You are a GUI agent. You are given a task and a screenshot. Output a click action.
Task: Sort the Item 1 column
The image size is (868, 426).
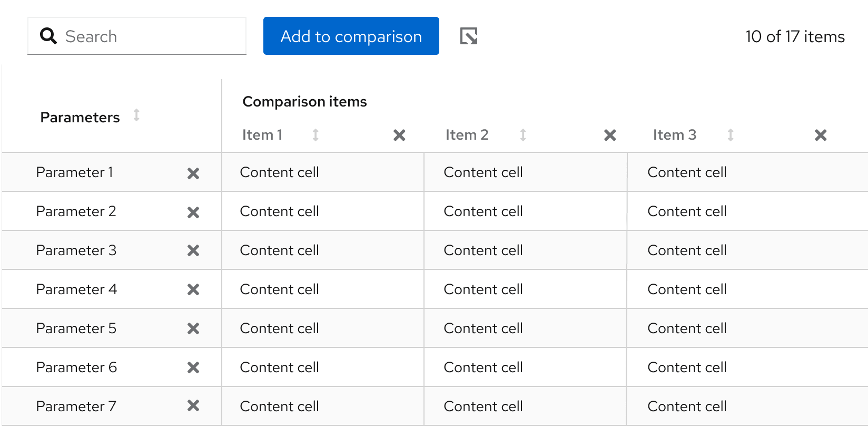(x=315, y=135)
